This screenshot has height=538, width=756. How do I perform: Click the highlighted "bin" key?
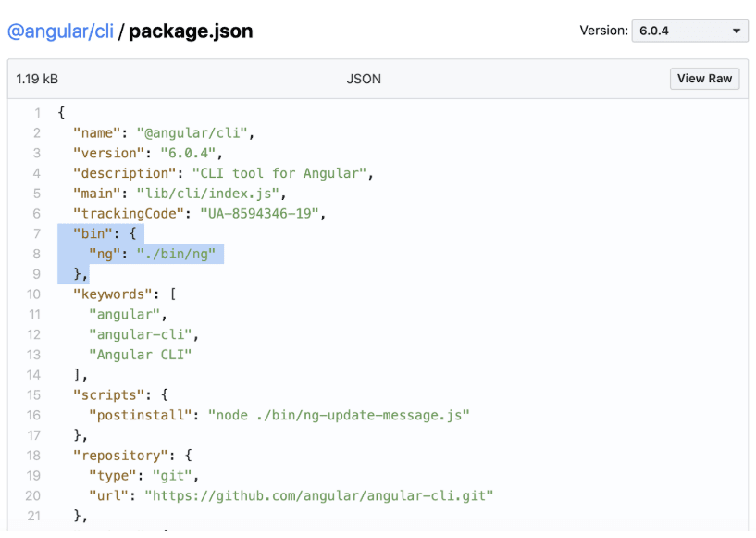pos(93,234)
